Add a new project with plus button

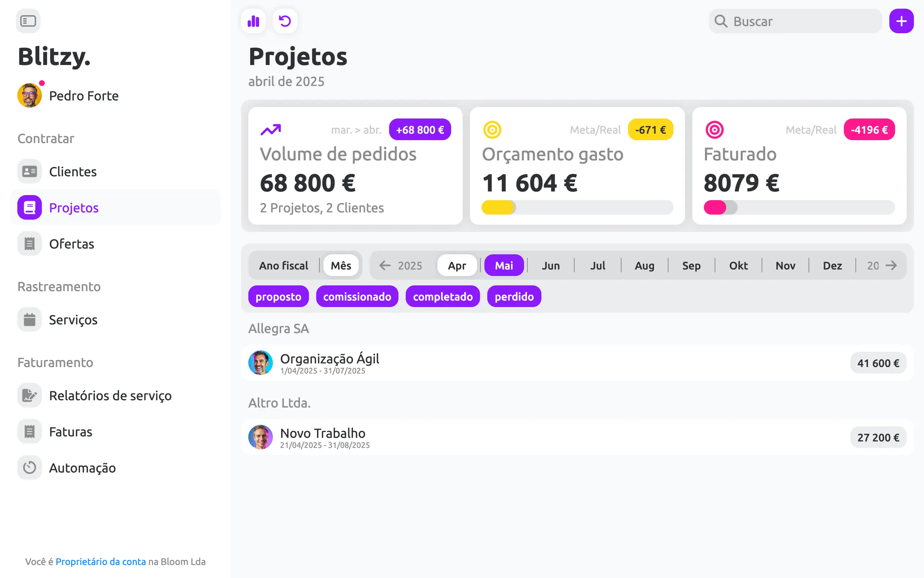(901, 21)
